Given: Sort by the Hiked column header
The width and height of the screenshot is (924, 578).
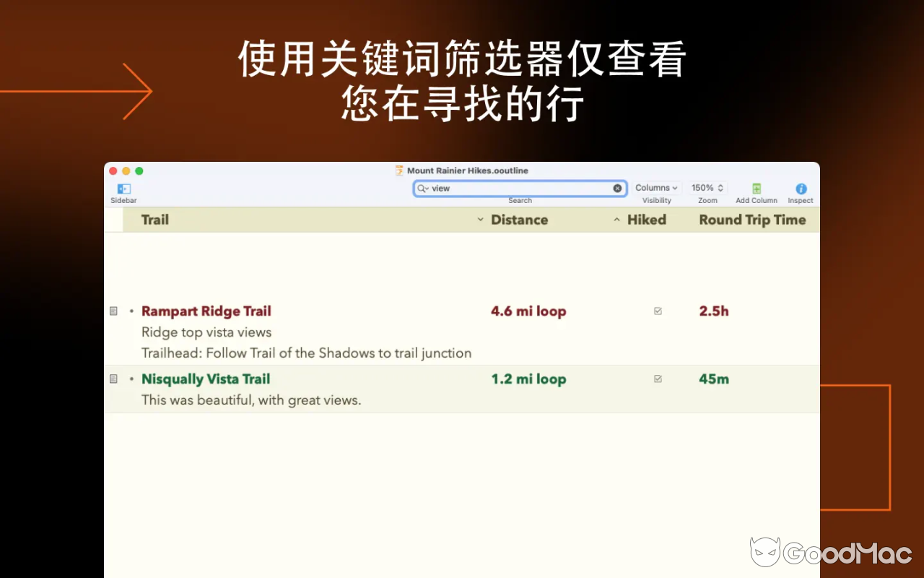Looking at the screenshot, I should (x=646, y=220).
